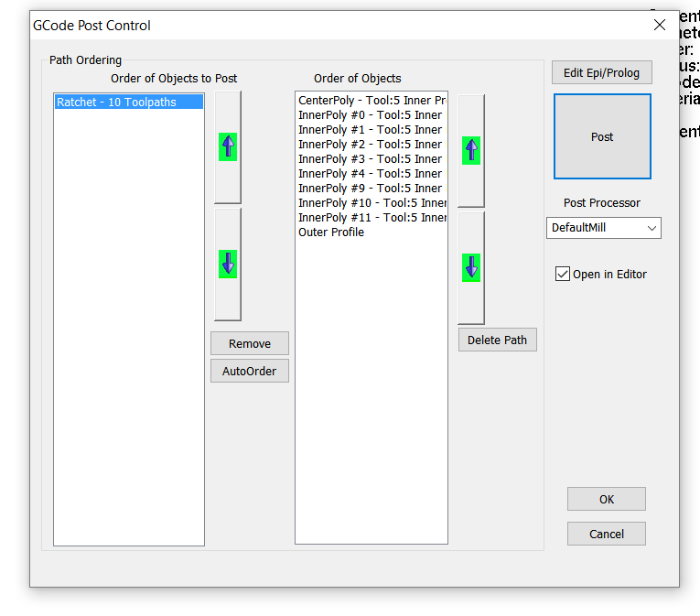Select Ratchet - 10 Toolpaths entry
This screenshot has height=616, width=700.
coord(128,103)
